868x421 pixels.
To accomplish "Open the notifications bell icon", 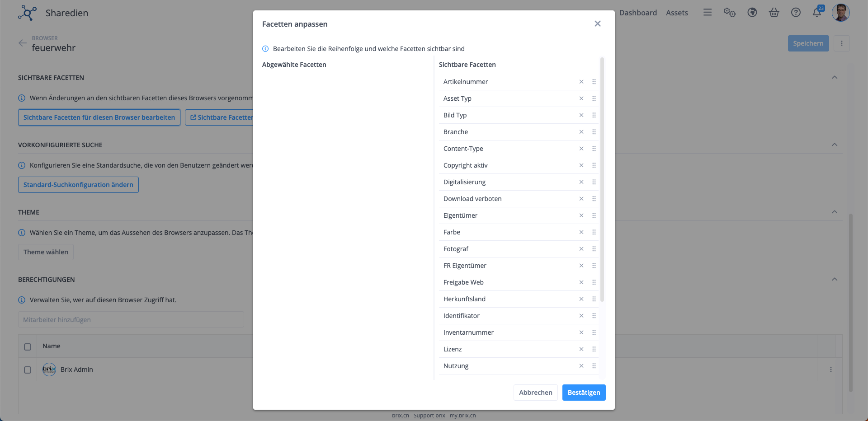I will point(817,13).
